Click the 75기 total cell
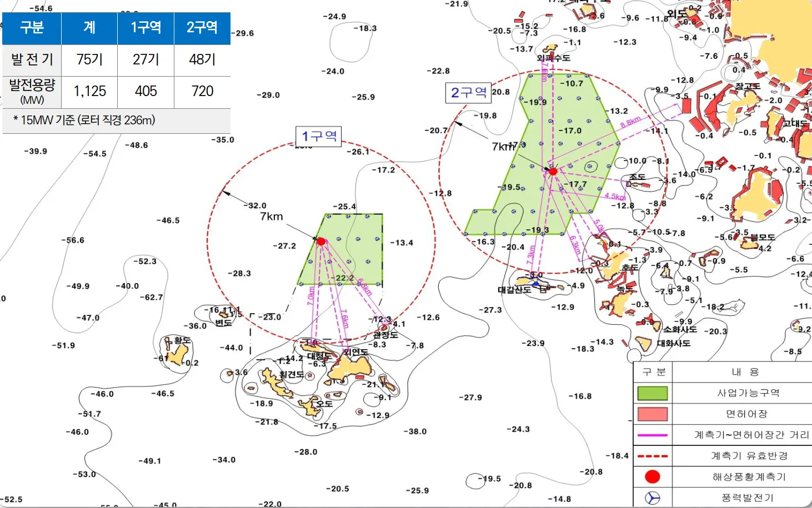The image size is (812, 508). pyautogui.click(x=89, y=60)
